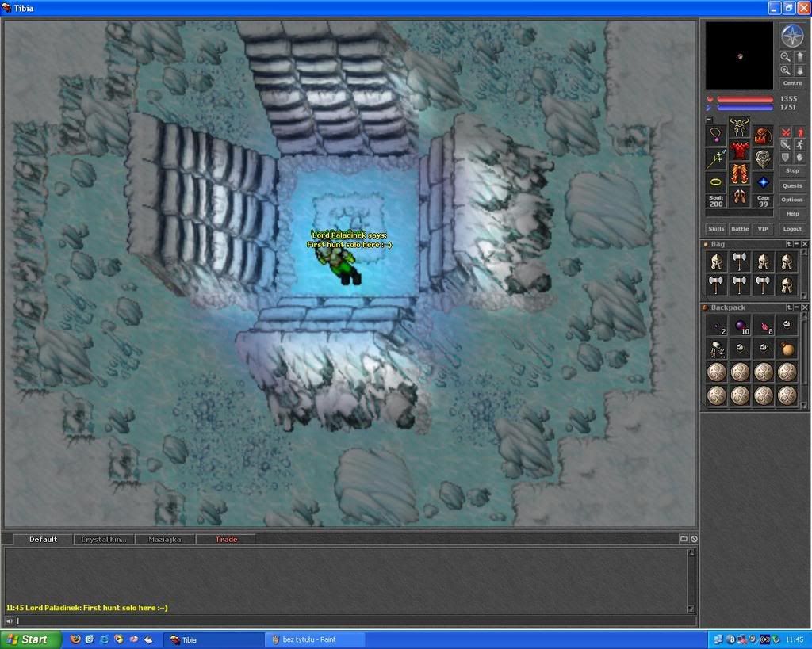Select the amulet in necklace slot
812x649 pixels.
(716, 135)
